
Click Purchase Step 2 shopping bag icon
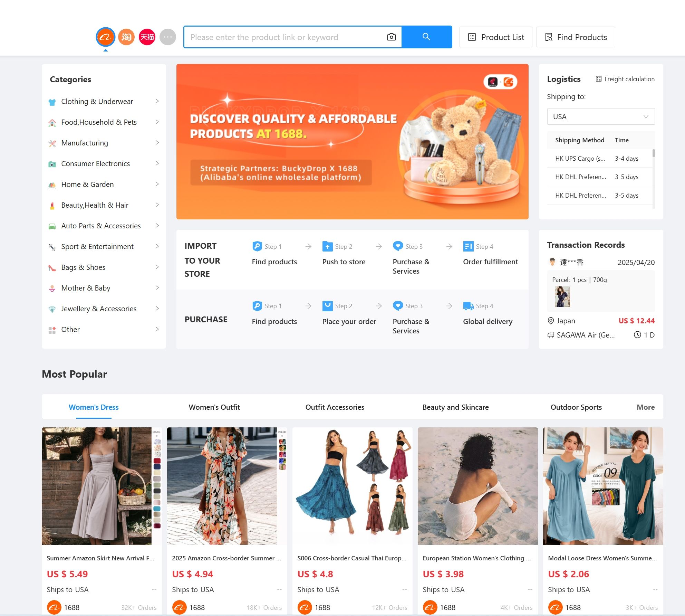327,306
